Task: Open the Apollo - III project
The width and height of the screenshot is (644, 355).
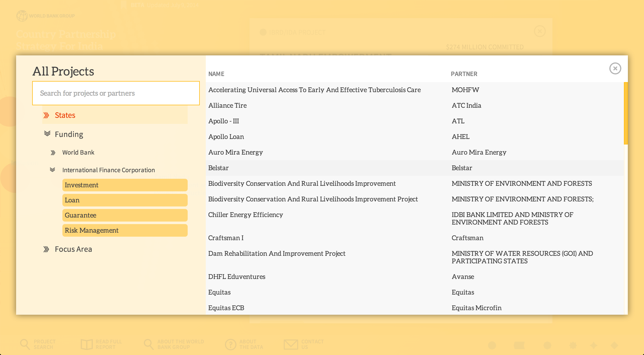Action: click(224, 121)
